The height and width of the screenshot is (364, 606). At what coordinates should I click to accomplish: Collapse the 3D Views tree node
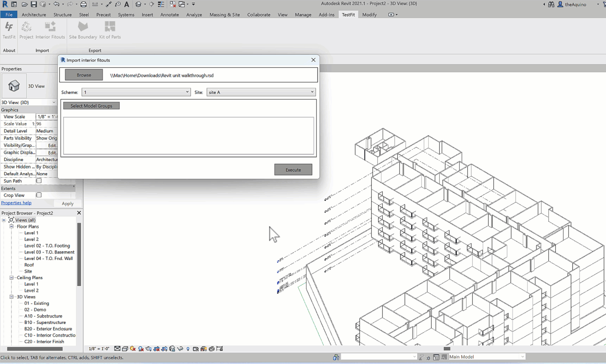[11, 297]
